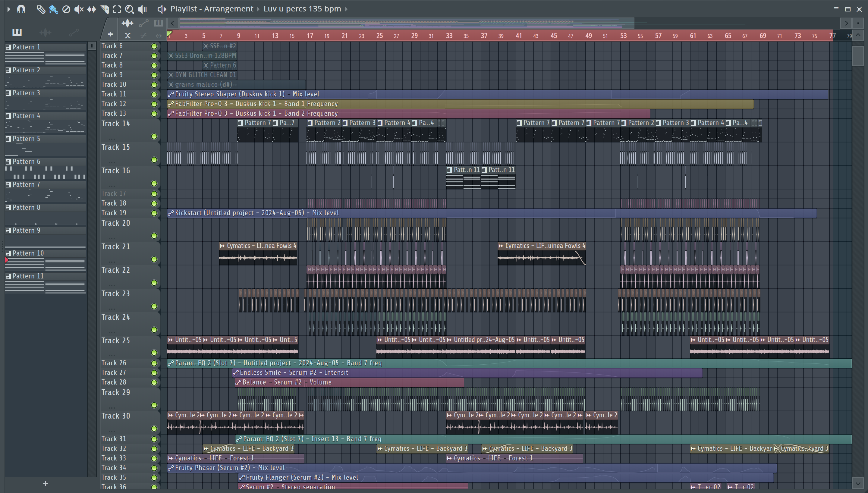This screenshot has width=868, height=493.
Task: Mute Track 17 using its LED
Action: pyautogui.click(x=154, y=194)
